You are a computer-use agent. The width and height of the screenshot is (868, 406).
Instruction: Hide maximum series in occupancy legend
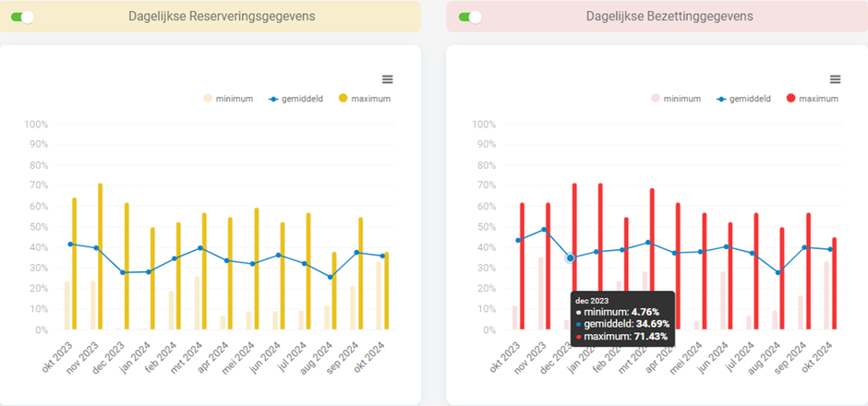coord(813,99)
